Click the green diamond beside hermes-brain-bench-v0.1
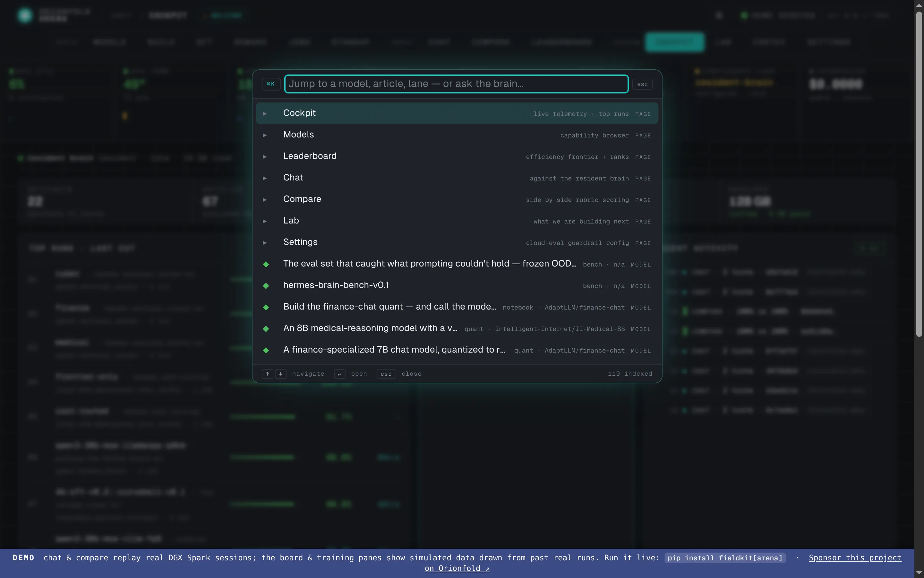The width and height of the screenshot is (924, 578). coord(266,286)
